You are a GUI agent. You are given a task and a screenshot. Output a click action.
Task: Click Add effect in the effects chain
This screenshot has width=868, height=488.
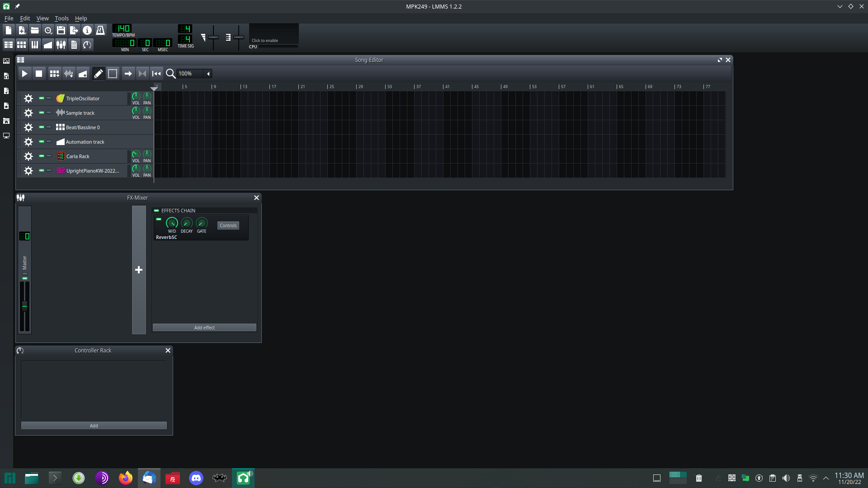(204, 327)
